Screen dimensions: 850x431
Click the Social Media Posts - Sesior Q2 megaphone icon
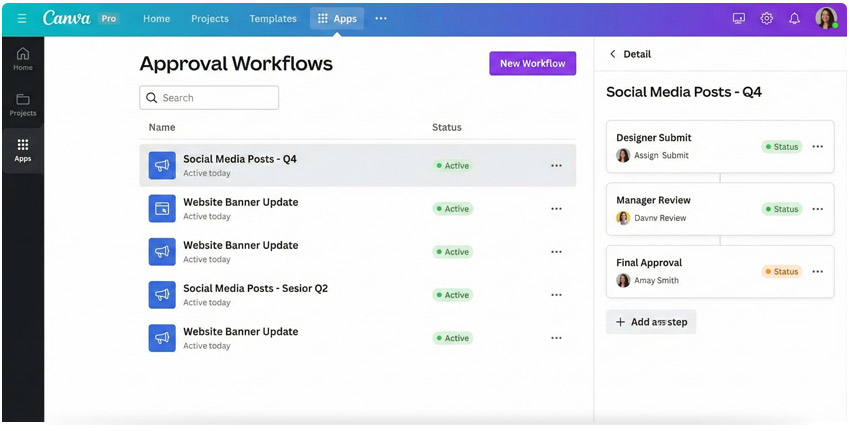(162, 294)
